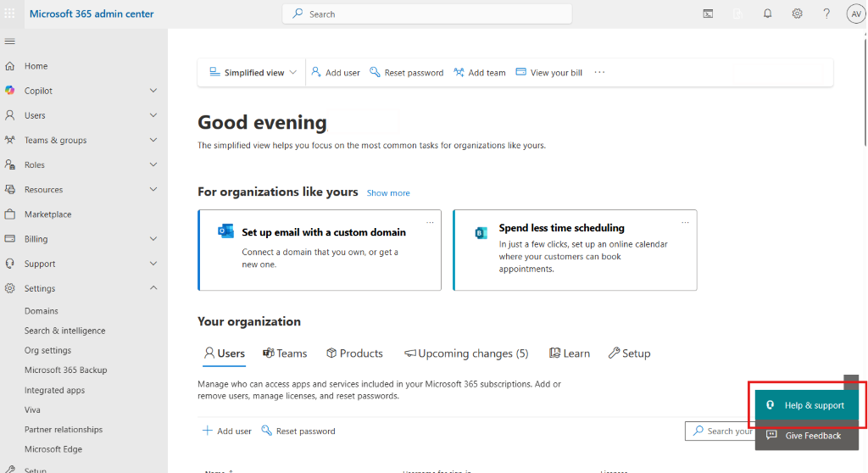Expand the Support chevron
This screenshot has width=868, height=473.
(x=153, y=264)
